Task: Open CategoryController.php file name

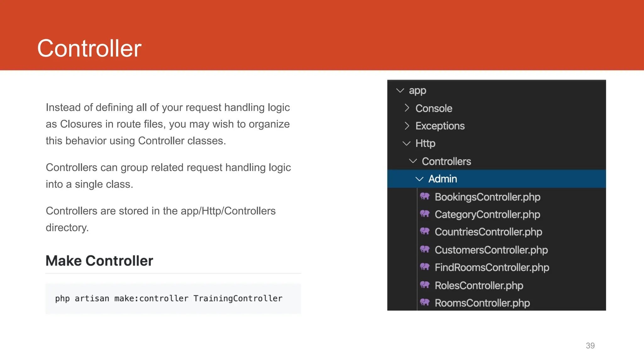Action: tap(487, 215)
